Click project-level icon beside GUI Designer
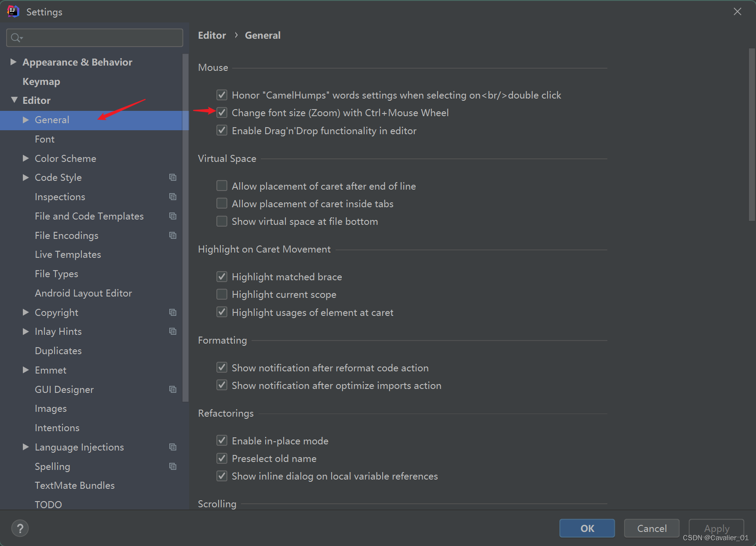Screen dimensions: 756x546 point(173,389)
